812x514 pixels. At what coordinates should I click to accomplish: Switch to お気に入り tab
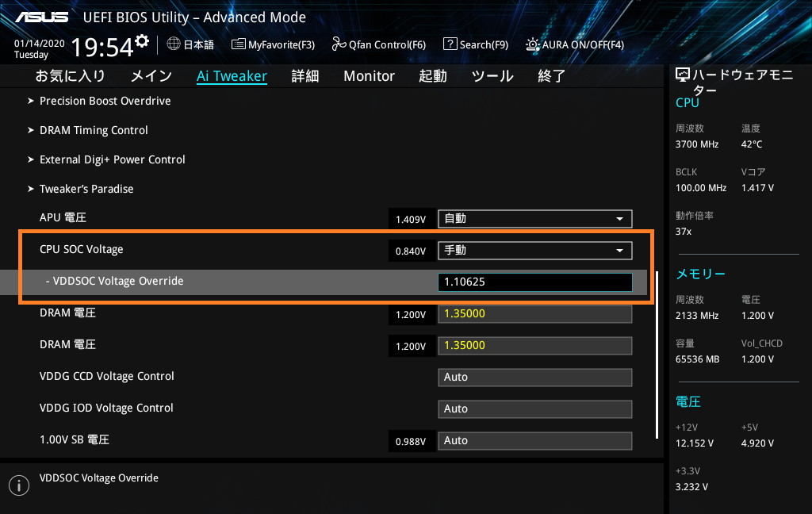coord(70,75)
